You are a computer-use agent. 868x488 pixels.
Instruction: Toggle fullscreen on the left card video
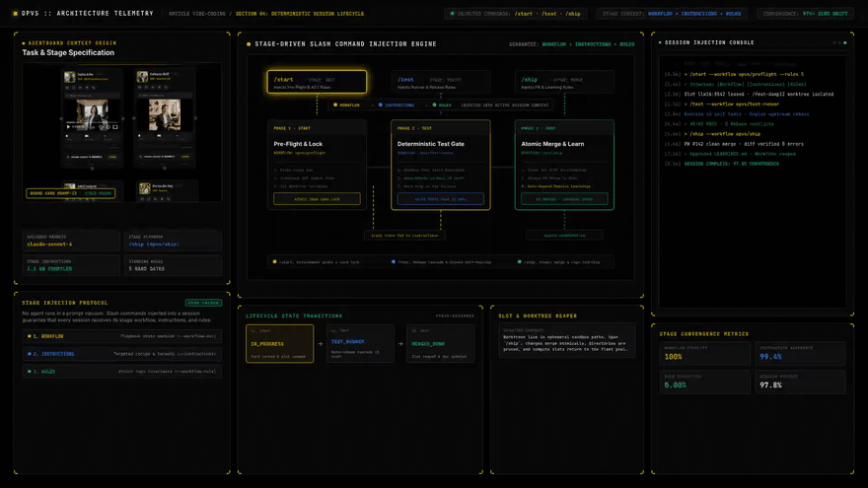[115, 127]
